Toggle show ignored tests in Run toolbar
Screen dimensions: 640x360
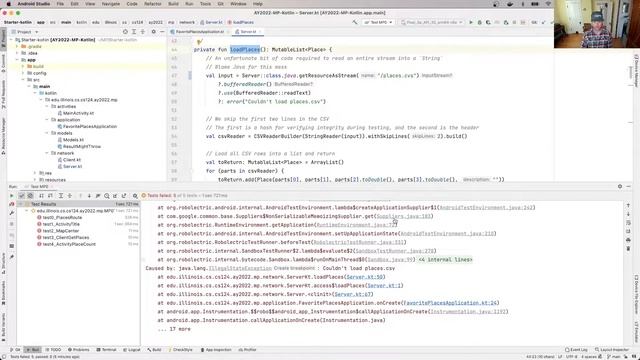(30, 196)
